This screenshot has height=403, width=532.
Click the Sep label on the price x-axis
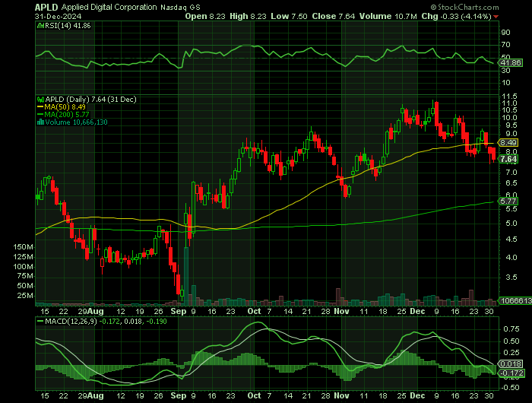point(179,311)
